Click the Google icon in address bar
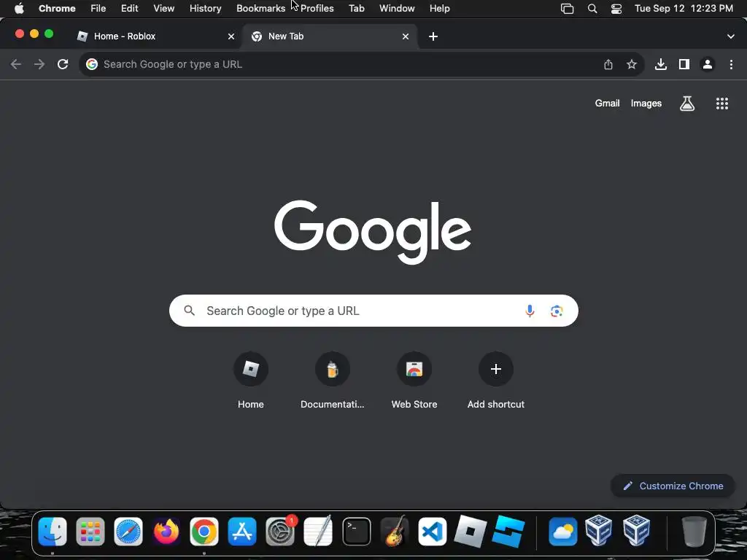The width and height of the screenshot is (747, 560). [x=92, y=64]
